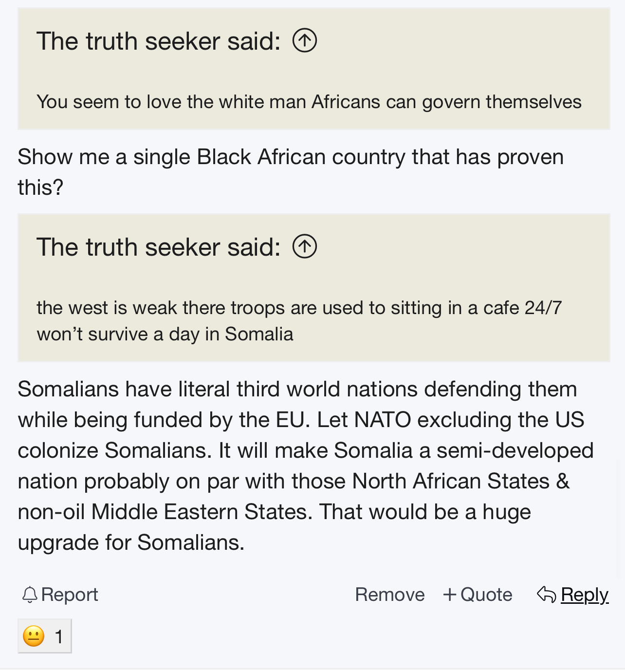The image size is (625, 672).
Task: Jump to first quoted post via arrow icon
Action: click(305, 40)
